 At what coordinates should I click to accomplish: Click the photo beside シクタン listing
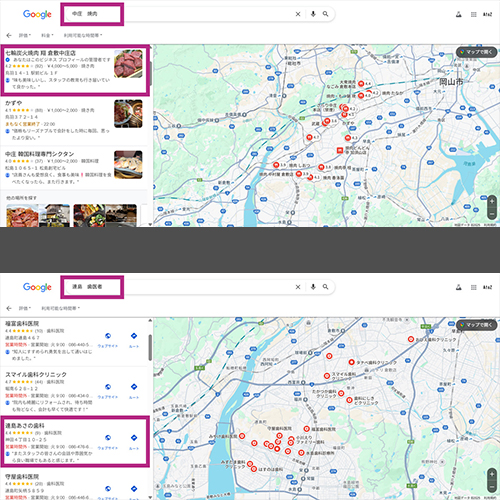point(128,165)
